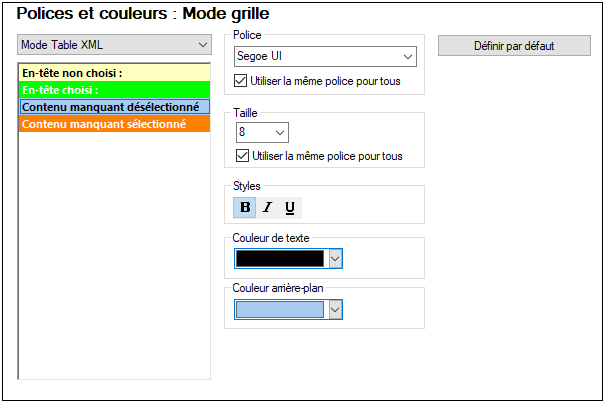Screen dimensions: 605x403
Task: Click the light blue background color swatch
Action: [x=280, y=310]
